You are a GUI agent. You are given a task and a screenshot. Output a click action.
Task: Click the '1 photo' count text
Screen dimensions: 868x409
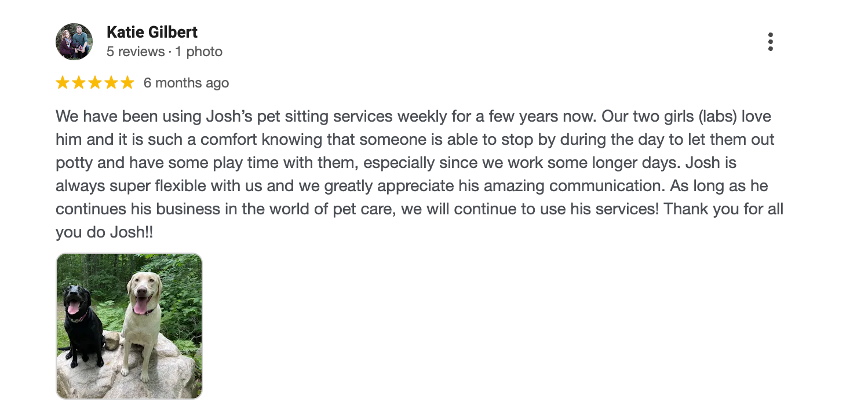click(x=199, y=52)
